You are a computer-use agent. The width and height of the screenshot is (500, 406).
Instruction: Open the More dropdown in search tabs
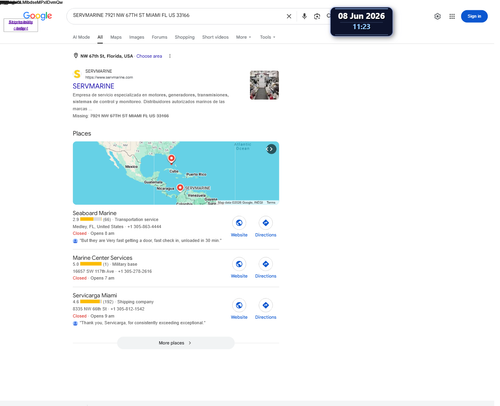[243, 37]
